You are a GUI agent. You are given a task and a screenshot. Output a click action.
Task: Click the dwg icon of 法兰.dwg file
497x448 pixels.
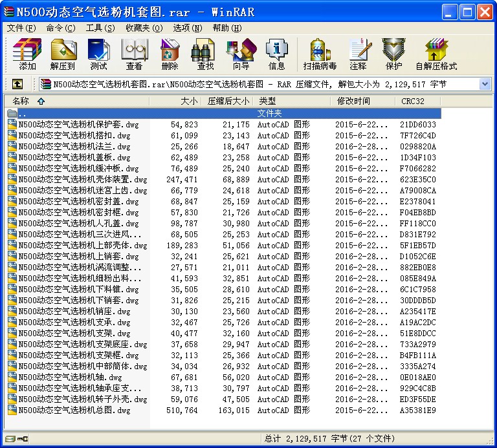point(12,146)
